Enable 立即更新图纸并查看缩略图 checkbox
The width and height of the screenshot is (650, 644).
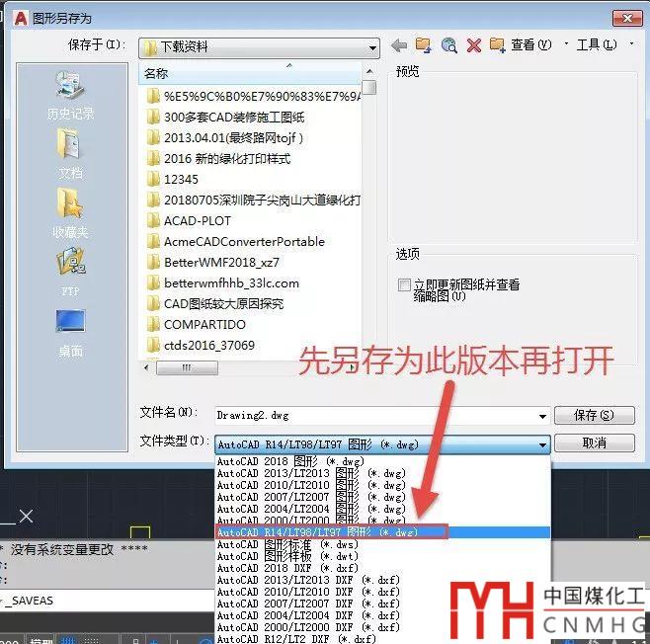(404, 284)
